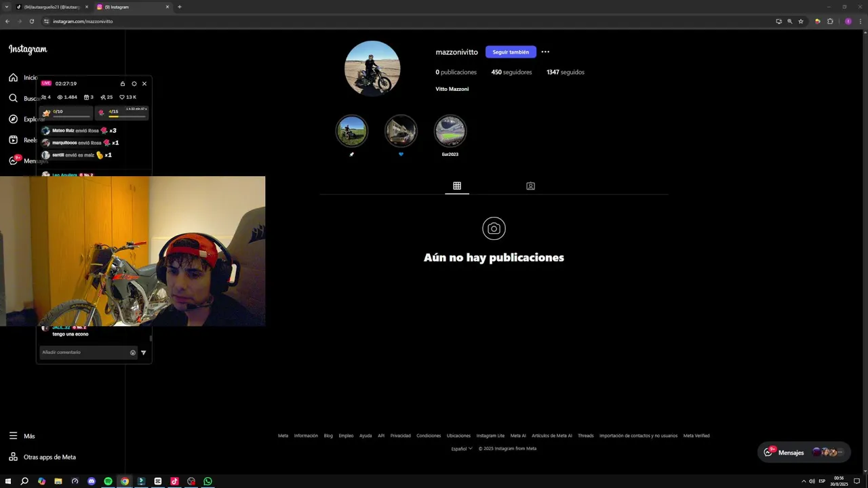Open the Reels icon in sidebar
The width and height of the screenshot is (868, 488).
pos(13,140)
